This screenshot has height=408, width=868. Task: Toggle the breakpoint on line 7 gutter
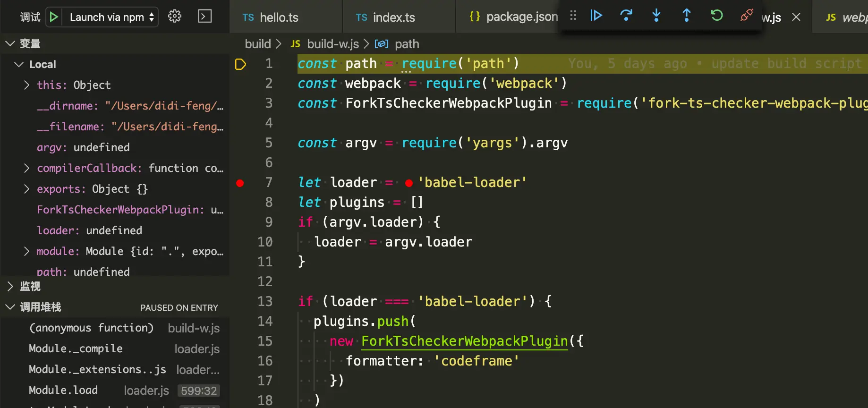click(240, 183)
